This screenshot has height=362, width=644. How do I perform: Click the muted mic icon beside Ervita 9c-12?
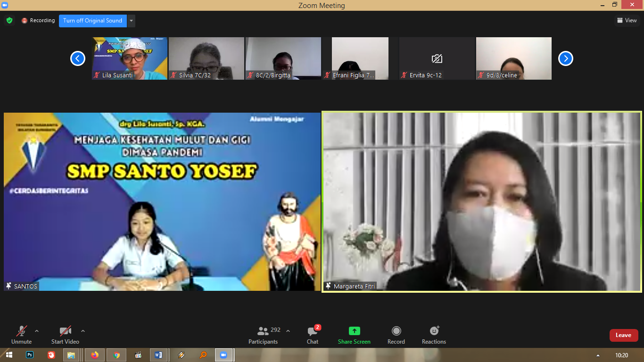pos(405,75)
